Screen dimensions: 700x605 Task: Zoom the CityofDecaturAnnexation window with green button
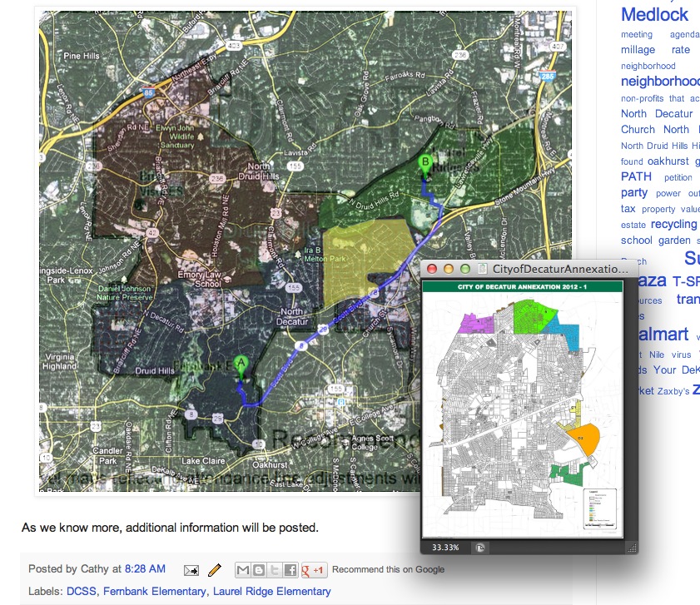tap(465, 269)
